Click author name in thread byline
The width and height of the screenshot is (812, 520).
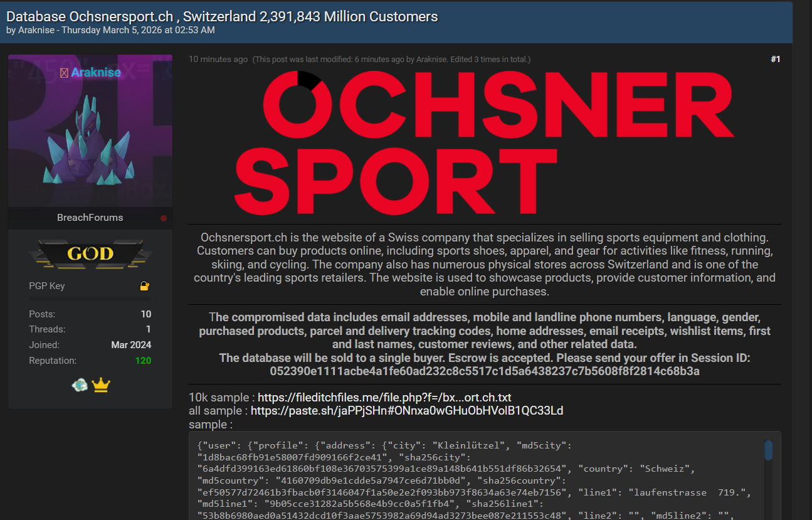(x=39, y=30)
